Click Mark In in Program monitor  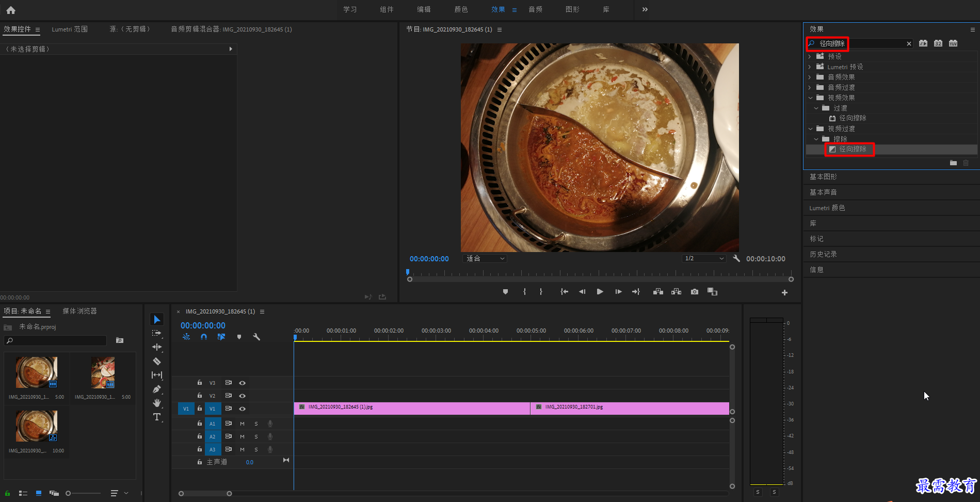click(524, 292)
